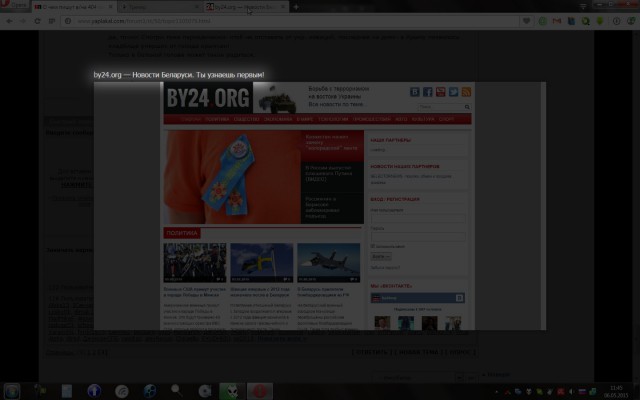This screenshot has height=400, width=640.
Task: Switch to the first yaplakal browser tab
Action: 73,7
